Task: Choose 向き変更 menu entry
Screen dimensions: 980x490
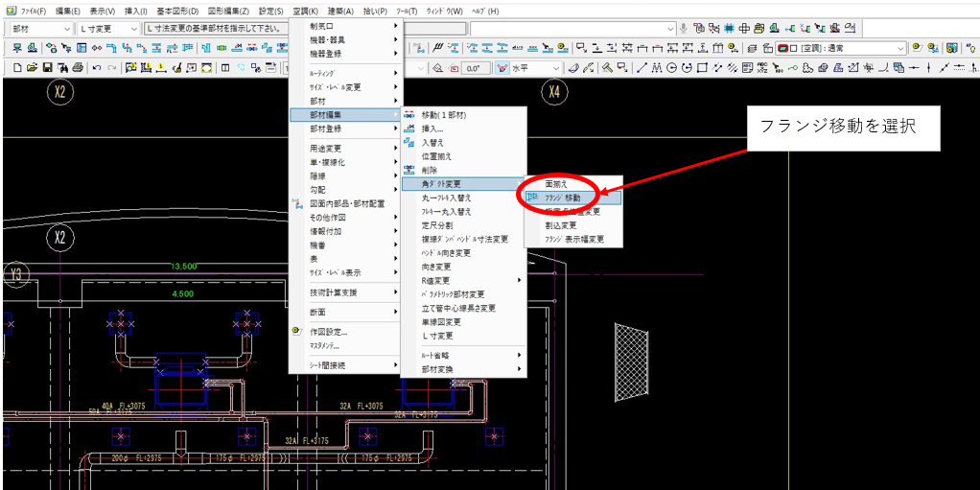Action: pos(462,267)
